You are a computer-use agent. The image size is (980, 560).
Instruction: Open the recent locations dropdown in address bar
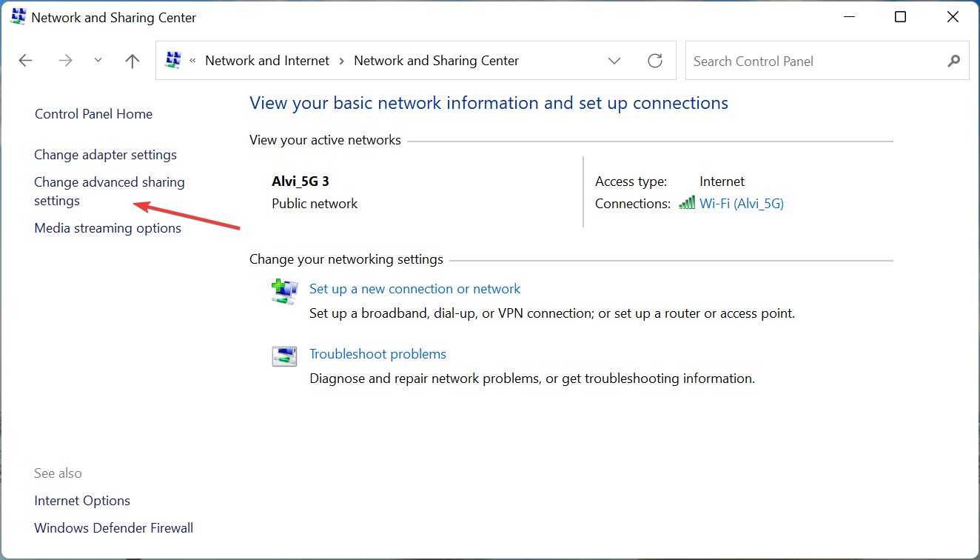(98, 60)
